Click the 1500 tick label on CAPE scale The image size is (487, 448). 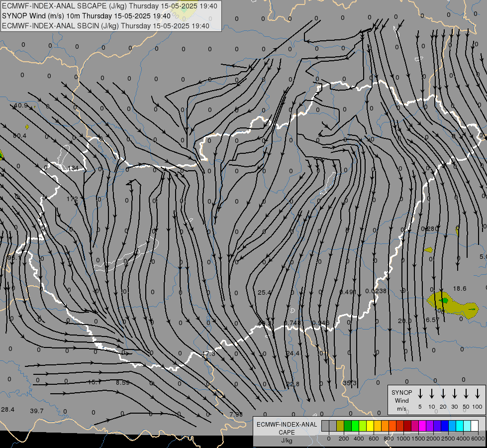[x=418, y=439]
